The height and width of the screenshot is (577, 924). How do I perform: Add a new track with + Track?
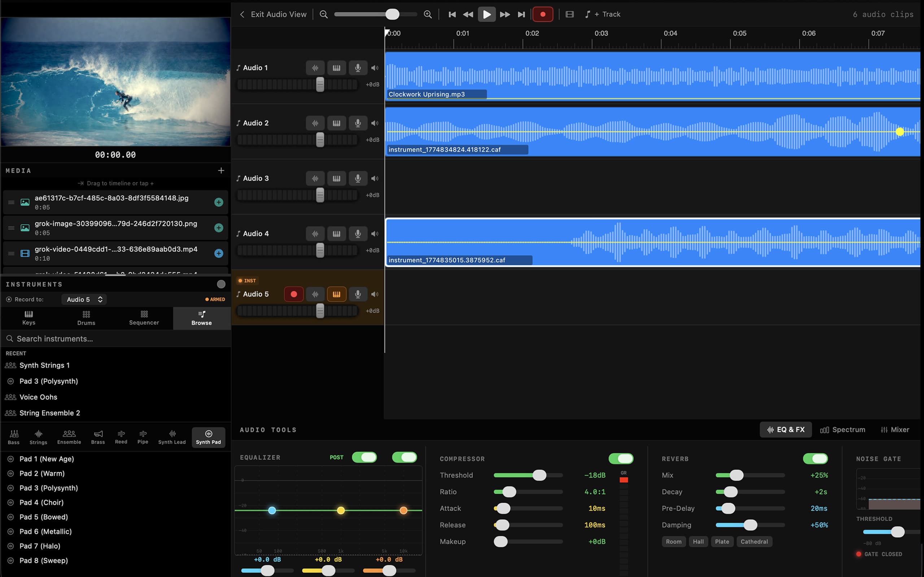pos(607,14)
